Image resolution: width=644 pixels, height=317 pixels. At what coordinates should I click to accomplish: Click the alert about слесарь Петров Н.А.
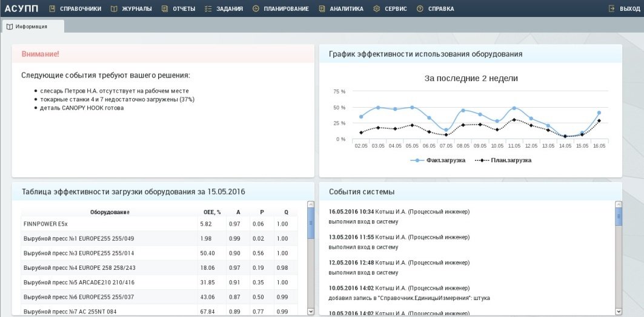(114, 91)
